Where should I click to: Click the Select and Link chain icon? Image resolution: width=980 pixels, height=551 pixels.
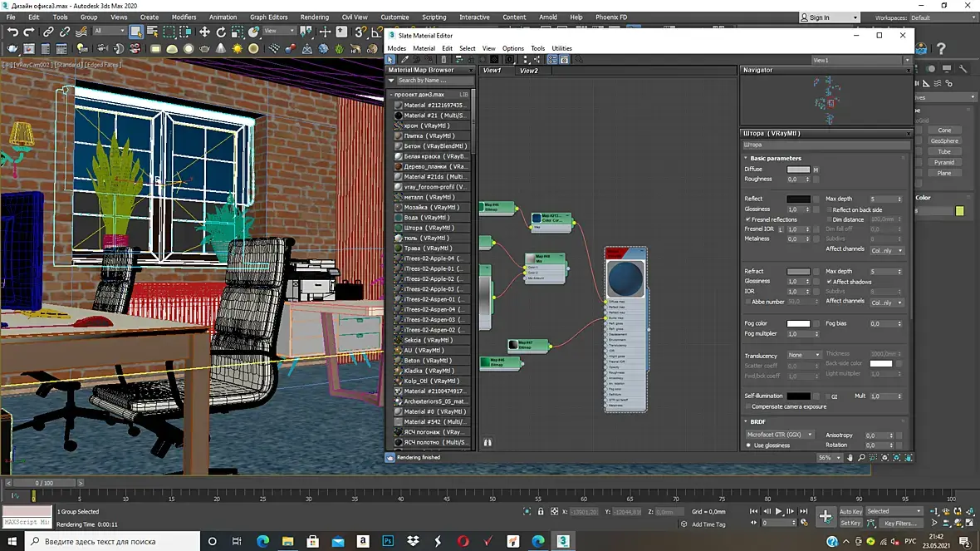pos(49,32)
